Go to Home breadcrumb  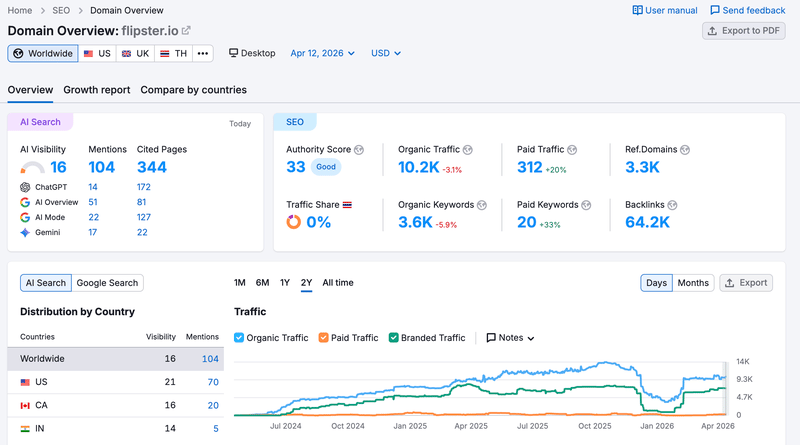(20, 10)
